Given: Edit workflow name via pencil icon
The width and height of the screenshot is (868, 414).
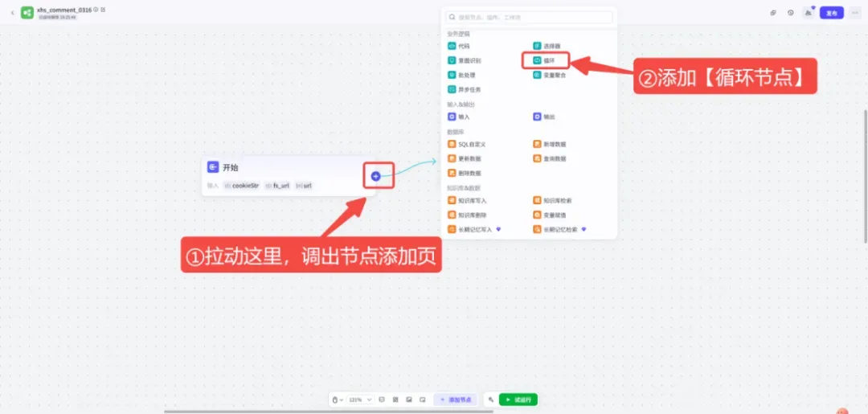Looking at the screenshot, I should click(104, 10).
